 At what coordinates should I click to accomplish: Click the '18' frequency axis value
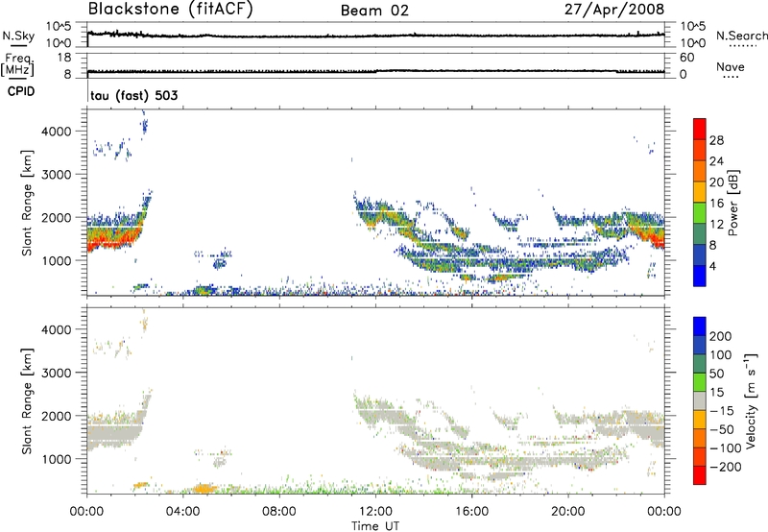tap(64, 58)
